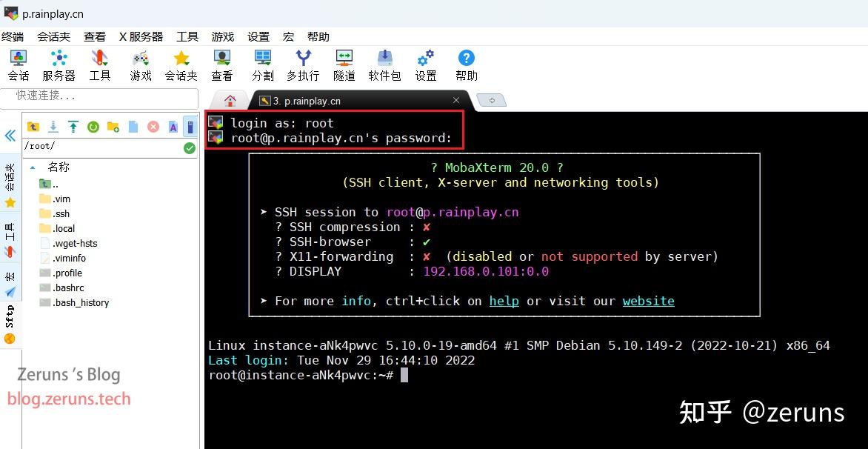Viewport: 868px width, 449px height.
Task: Switch to the Sftp side tab
Action: (10, 325)
